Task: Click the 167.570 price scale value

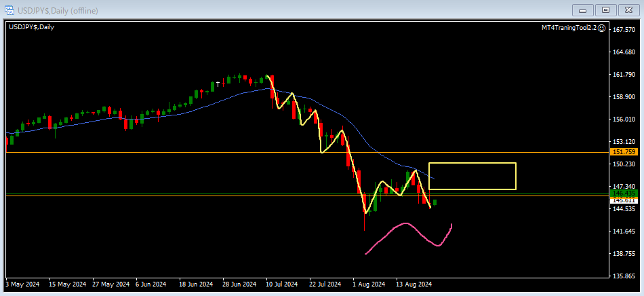Action: pos(623,30)
